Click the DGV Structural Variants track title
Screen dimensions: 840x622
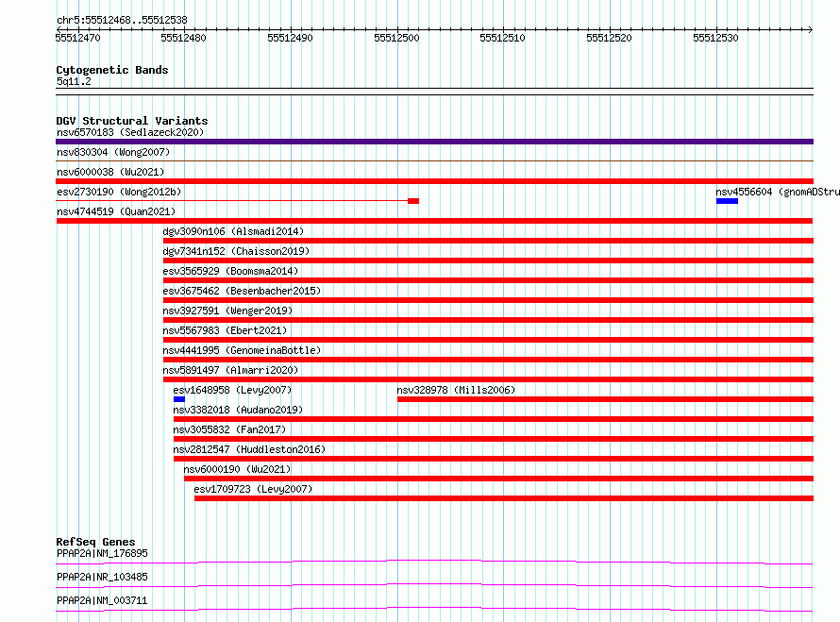[x=132, y=121]
